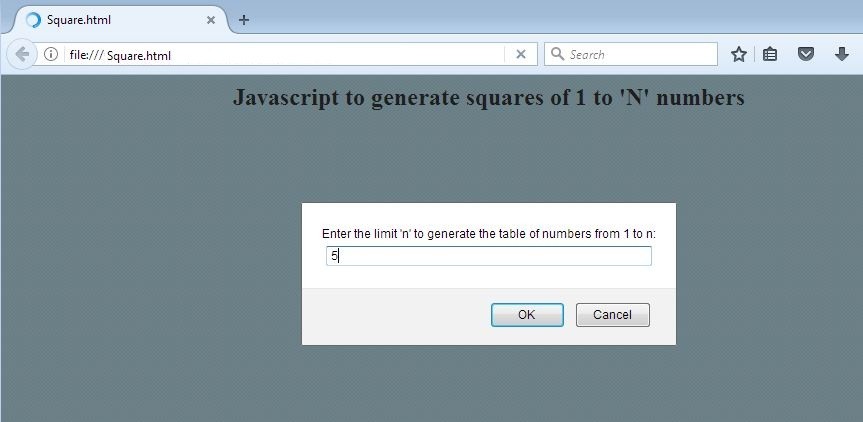The width and height of the screenshot is (863, 422).
Task: Click the magnifier icon in search box
Action: [x=557, y=54]
